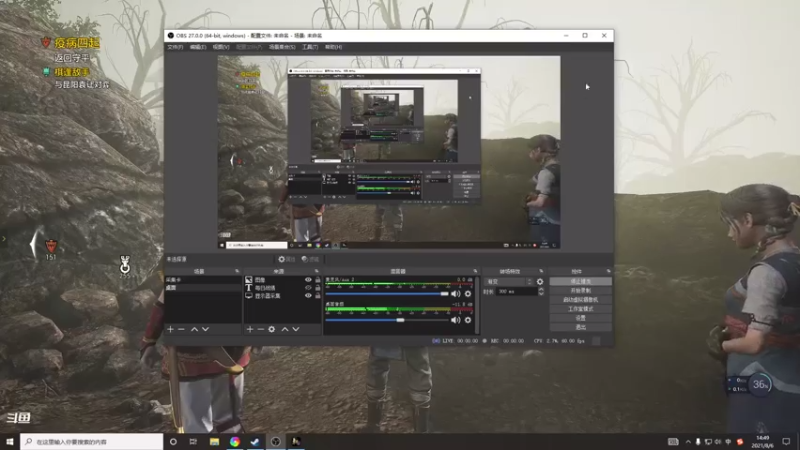Viewport: 800px width, 450px height.
Task: Pop out the Controls dock panel
Action: tap(608, 271)
